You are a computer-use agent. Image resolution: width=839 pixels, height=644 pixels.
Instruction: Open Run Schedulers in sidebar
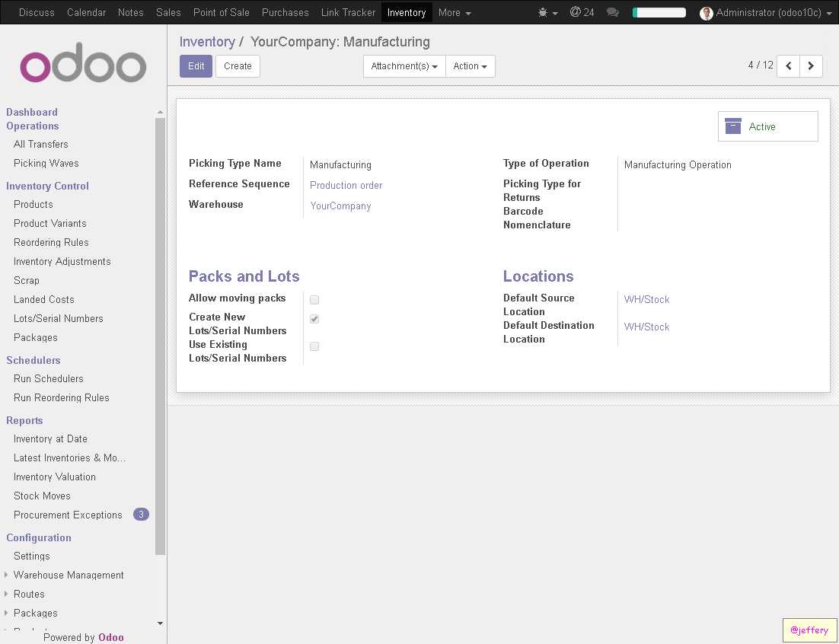[48, 378]
